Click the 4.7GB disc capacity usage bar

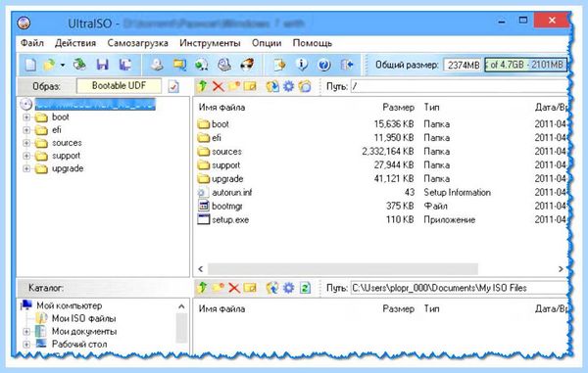tap(525, 65)
